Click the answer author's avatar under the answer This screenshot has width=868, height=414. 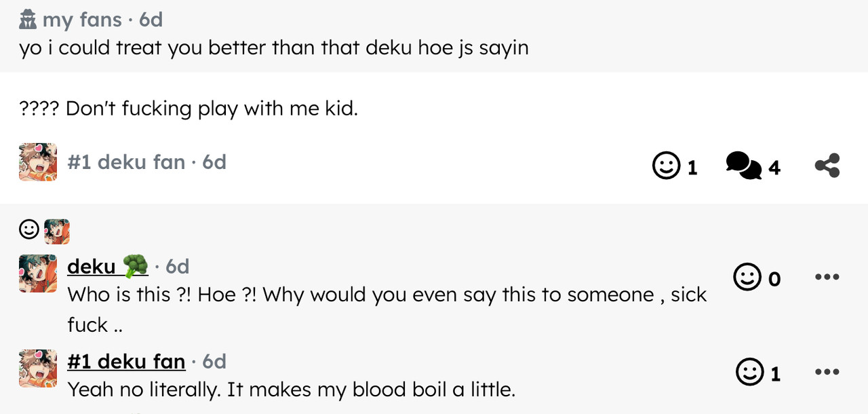point(38,162)
